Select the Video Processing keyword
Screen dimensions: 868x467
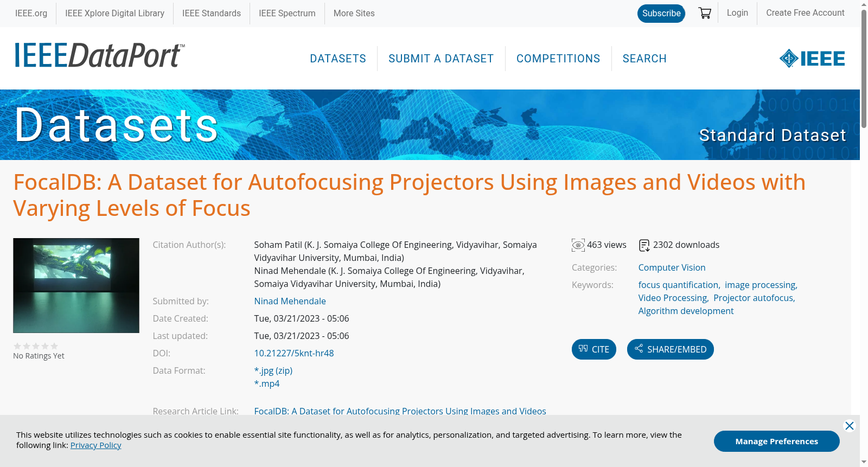coord(673,298)
